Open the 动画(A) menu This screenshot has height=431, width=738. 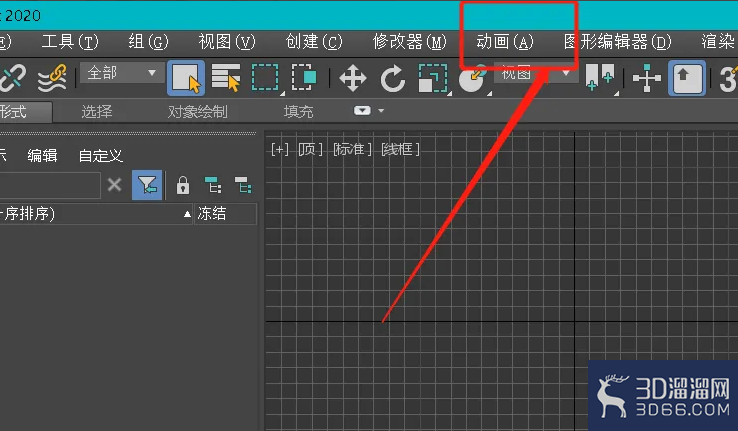tap(505, 42)
